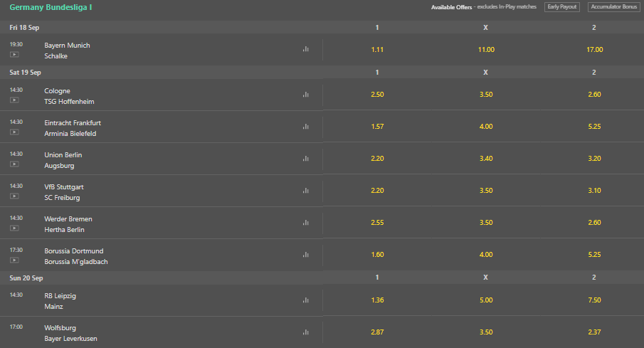644x348 pixels.
Task: Open stats icon for Wolfsburg vs Bayer Leverkusen
Action: [305, 332]
